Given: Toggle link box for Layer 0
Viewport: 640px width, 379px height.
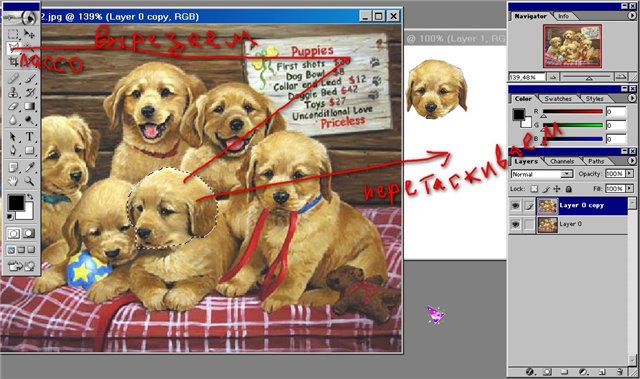Looking at the screenshot, I should (529, 224).
